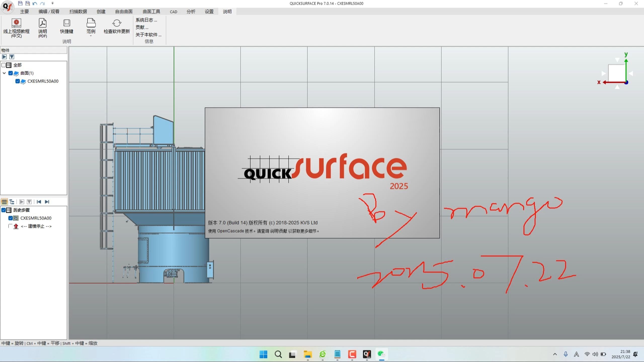Image resolution: width=644 pixels, height=362 pixels.
Task: Jump to last history step with skip-forward button
Action: pyautogui.click(x=47, y=202)
